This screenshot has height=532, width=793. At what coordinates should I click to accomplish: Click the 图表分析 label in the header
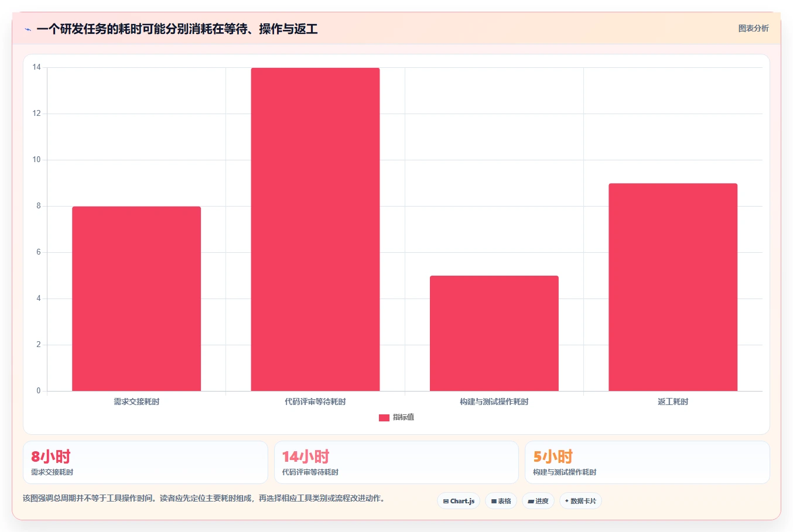(753, 28)
